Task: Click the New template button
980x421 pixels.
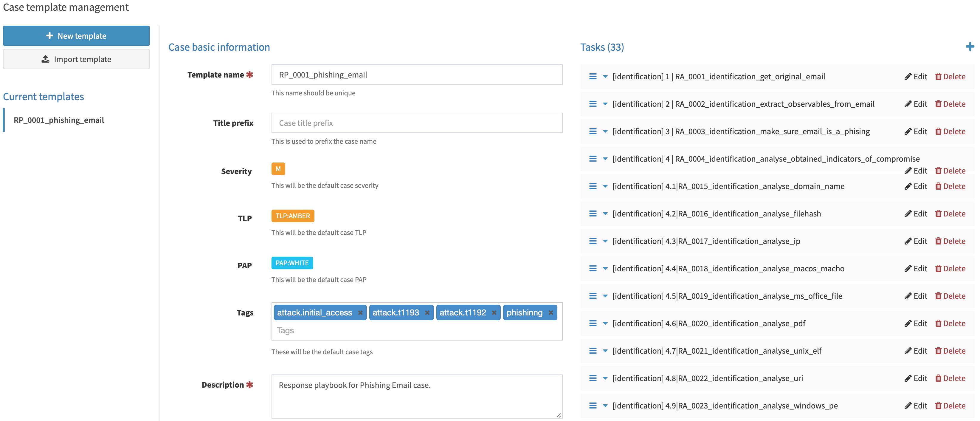Action: (x=76, y=36)
